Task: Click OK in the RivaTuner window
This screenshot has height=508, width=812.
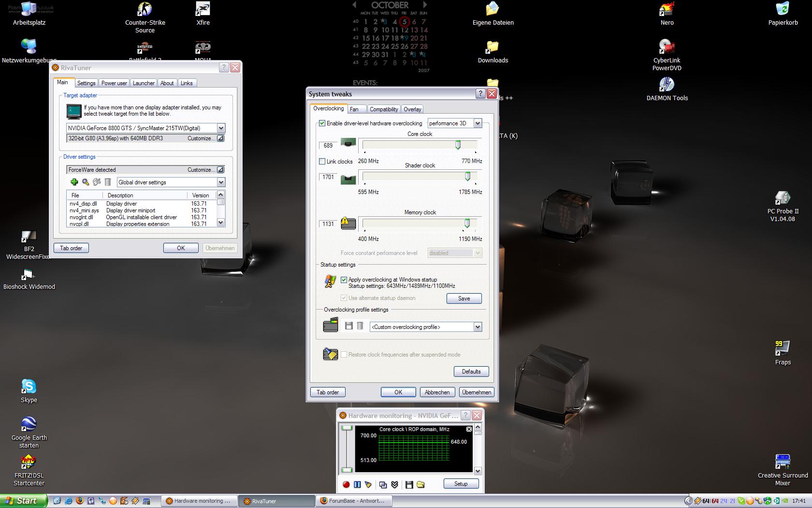Action: pos(181,248)
